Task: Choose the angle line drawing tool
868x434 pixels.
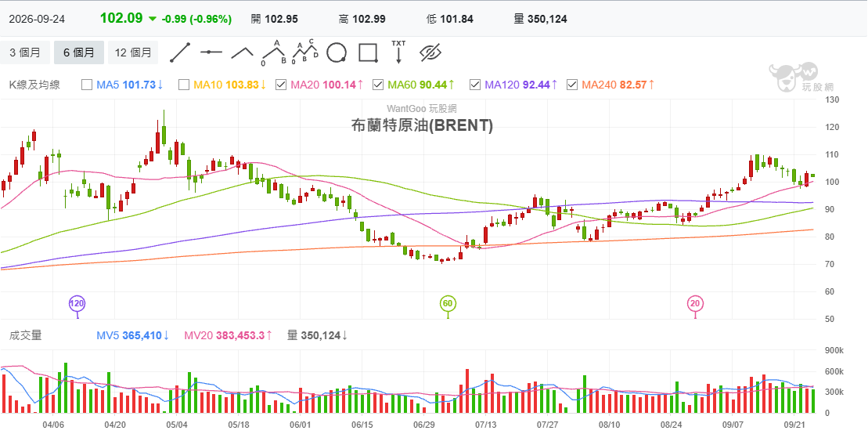Action: pyautogui.click(x=242, y=52)
